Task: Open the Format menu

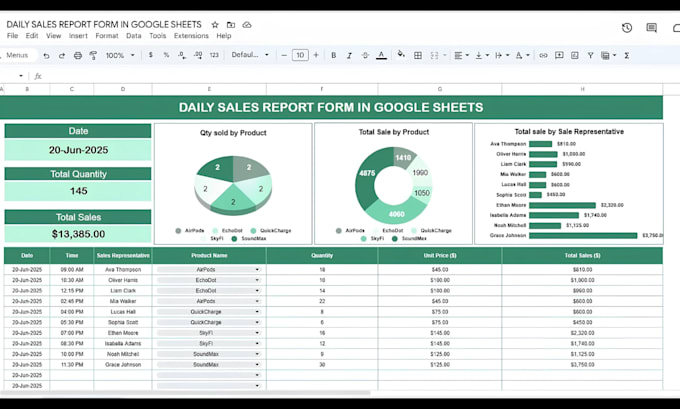Action: [x=107, y=36]
